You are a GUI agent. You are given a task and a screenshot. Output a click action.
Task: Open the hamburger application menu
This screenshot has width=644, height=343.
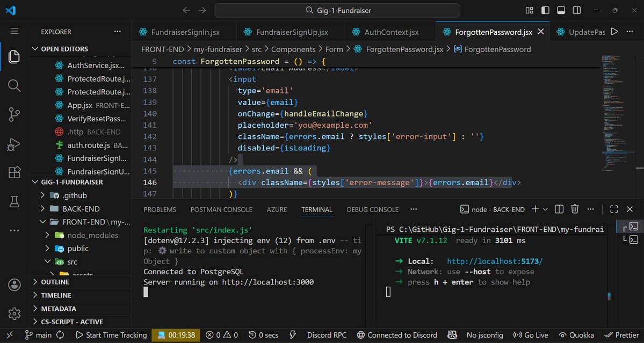[x=15, y=32]
